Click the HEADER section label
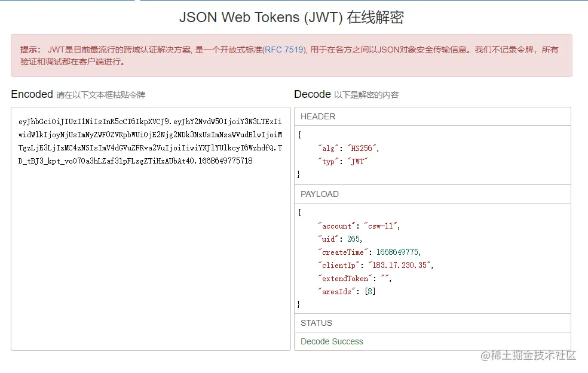The width and height of the screenshot is (588, 373). (x=318, y=116)
